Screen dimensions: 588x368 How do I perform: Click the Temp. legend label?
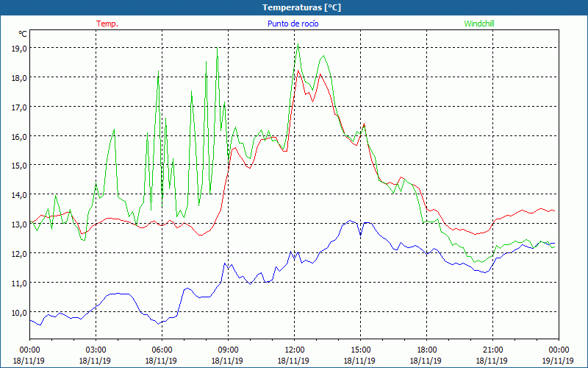click(x=107, y=24)
